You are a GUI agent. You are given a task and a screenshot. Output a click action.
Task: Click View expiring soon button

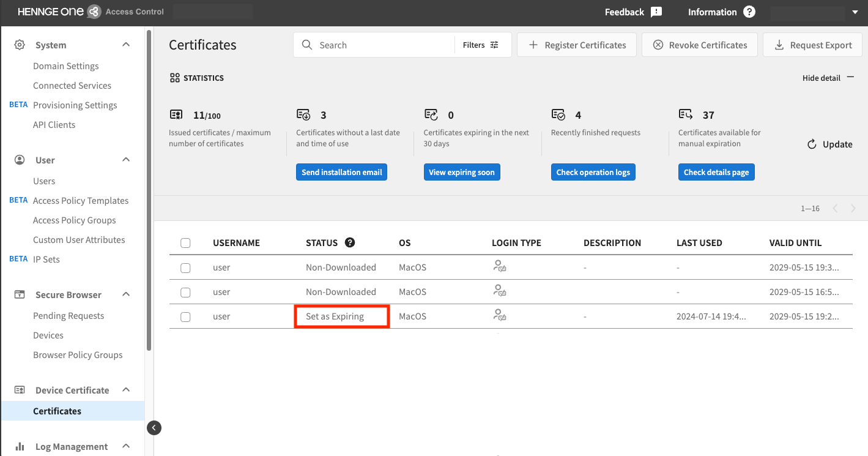[462, 172]
